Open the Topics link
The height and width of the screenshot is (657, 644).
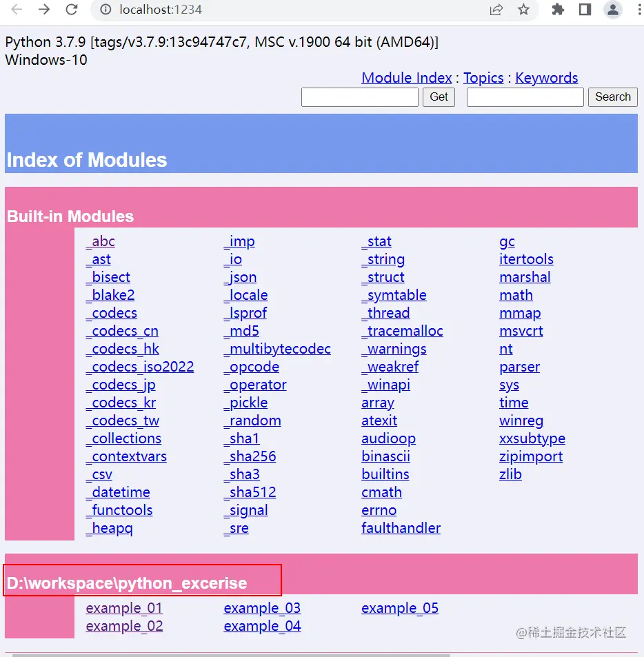click(x=483, y=78)
